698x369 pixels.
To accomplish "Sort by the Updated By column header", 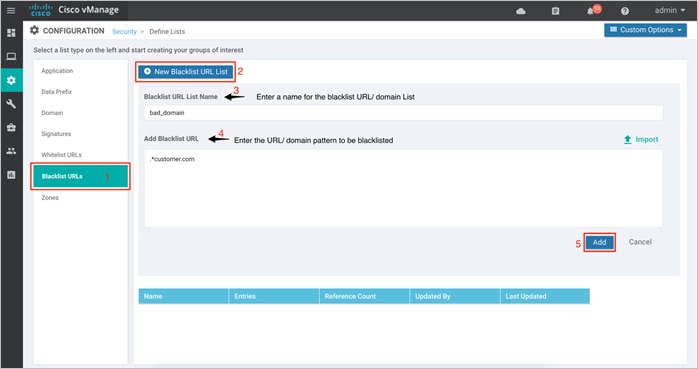I will pyautogui.click(x=455, y=296).
